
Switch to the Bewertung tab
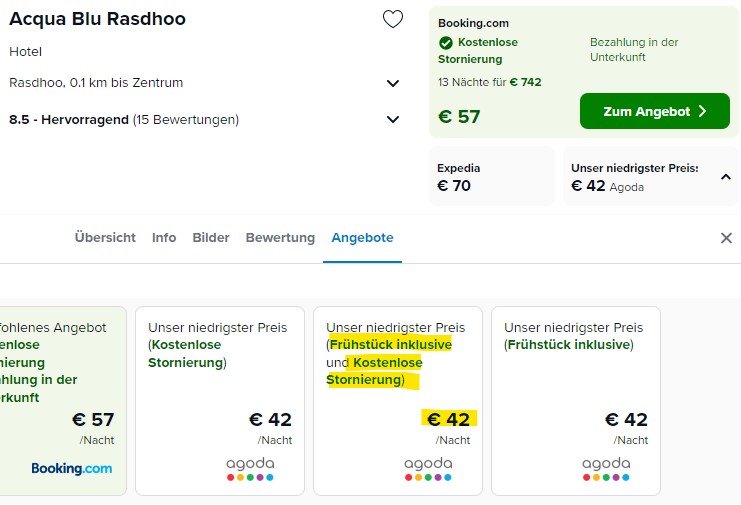(280, 238)
